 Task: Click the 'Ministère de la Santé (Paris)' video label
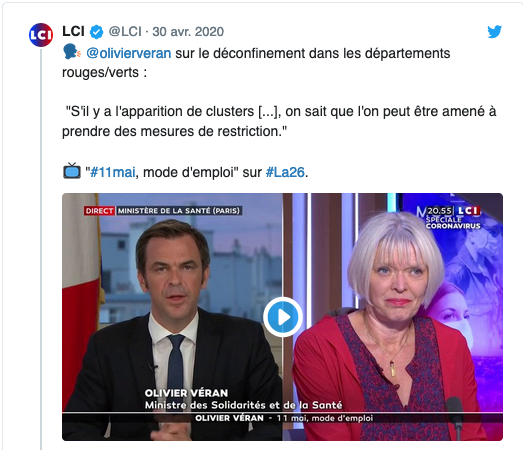tap(179, 211)
